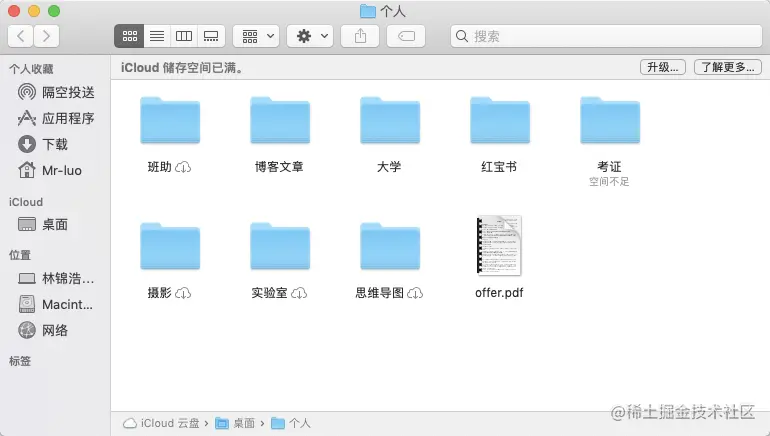Click iCloud 云盘 in the path bar
Screen dimensions: 770x436
162,423
